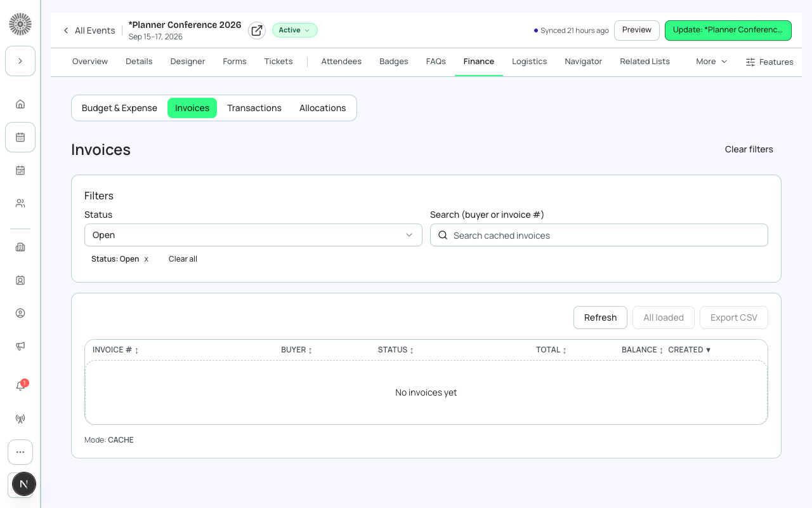
Task: Open the building venues icon in sidebar
Action: (20, 247)
